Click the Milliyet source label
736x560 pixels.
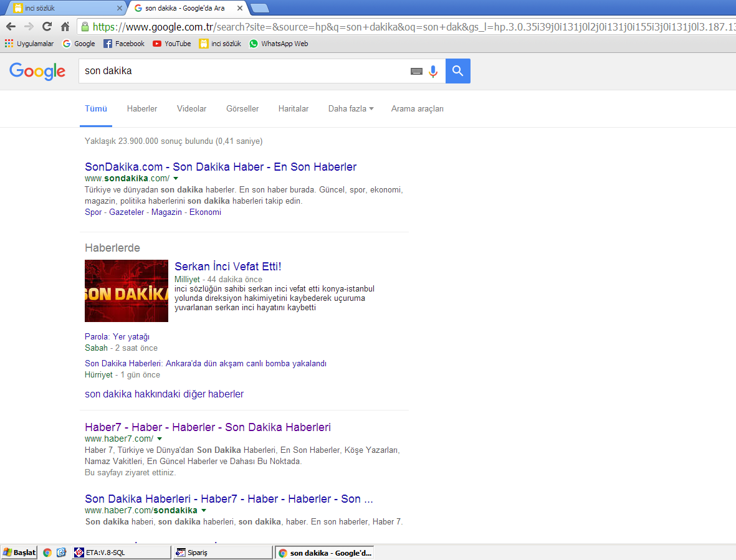[x=187, y=280]
